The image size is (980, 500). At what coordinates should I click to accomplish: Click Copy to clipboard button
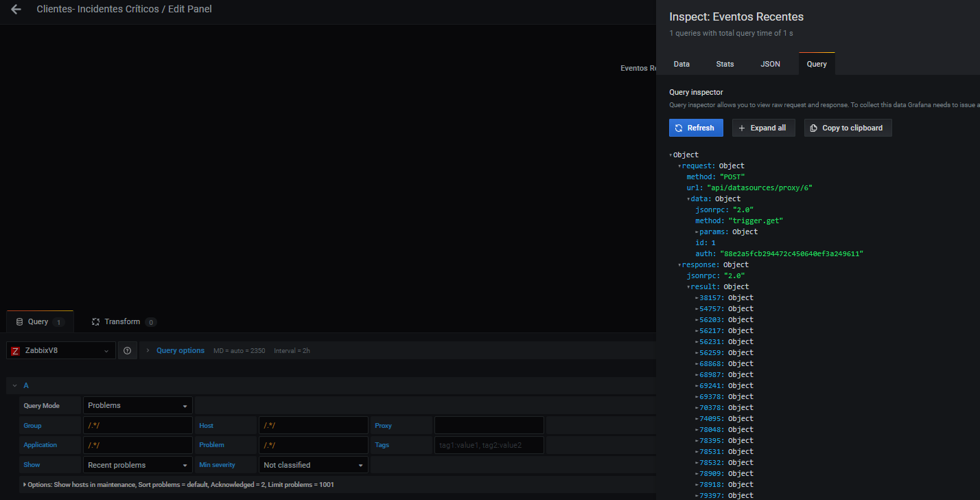(848, 128)
